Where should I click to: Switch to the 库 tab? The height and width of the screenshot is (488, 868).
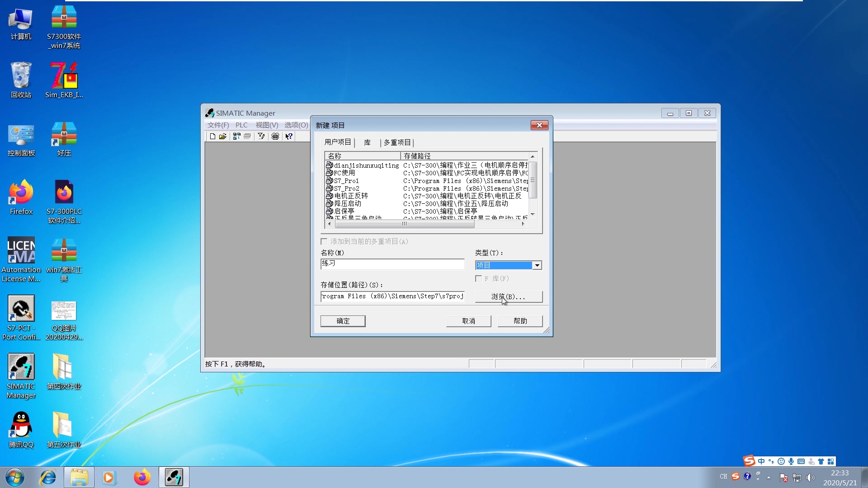coord(368,143)
